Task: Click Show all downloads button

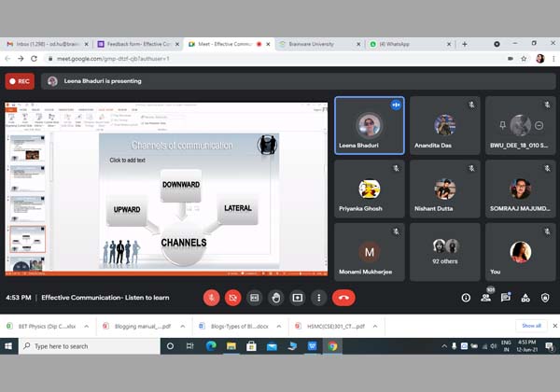Action: point(530,326)
